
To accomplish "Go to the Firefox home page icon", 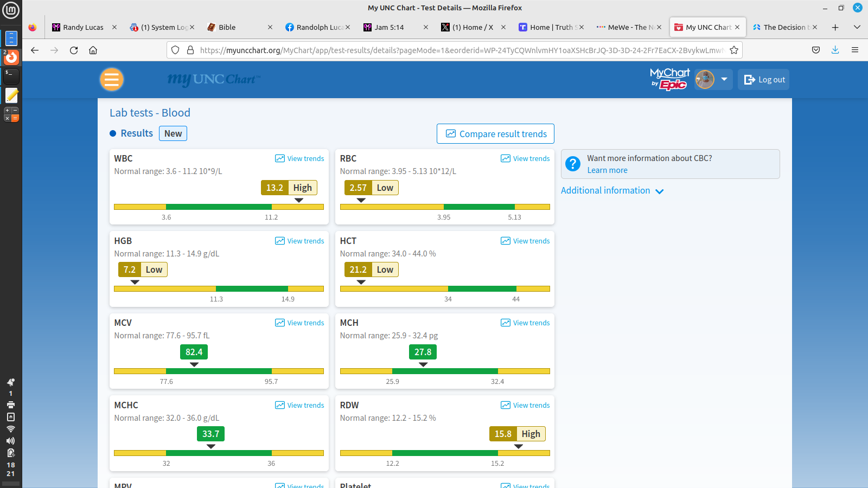I will [93, 50].
